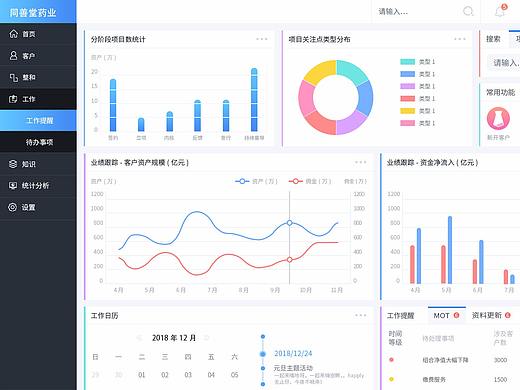Go to next month in calendar

[207, 338]
